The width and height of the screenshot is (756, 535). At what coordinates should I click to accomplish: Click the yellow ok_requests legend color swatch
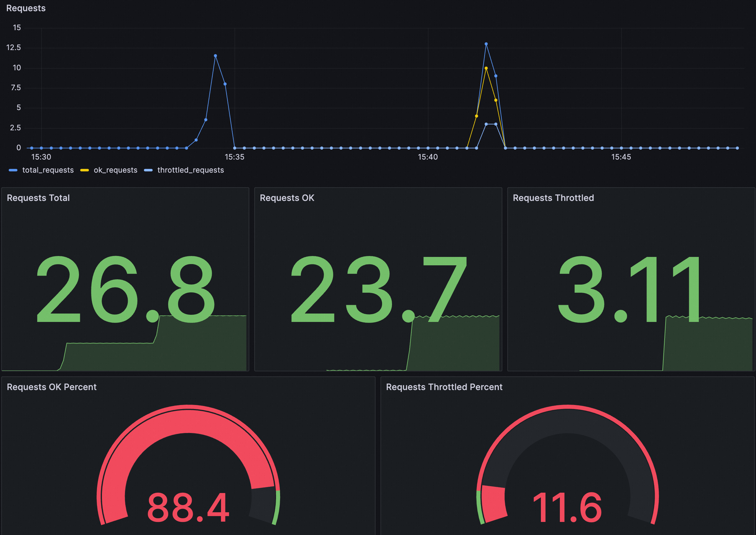coord(85,170)
